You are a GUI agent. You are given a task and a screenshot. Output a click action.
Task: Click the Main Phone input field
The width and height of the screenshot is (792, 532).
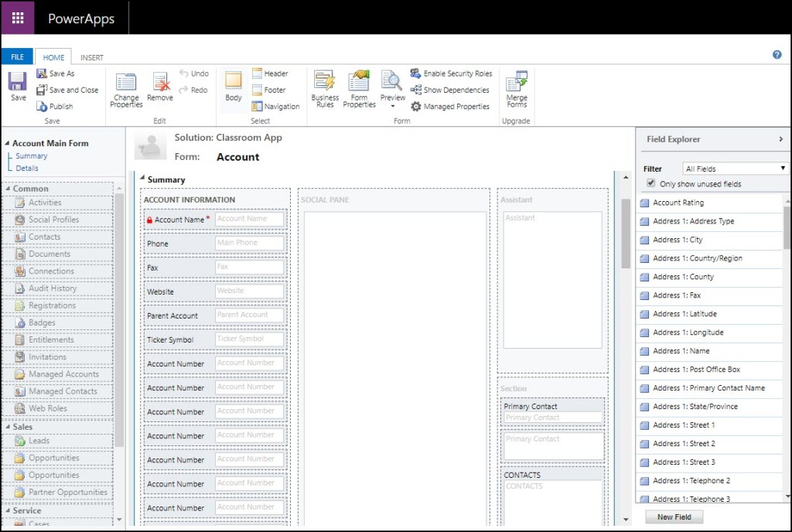pyautogui.click(x=249, y=243)
